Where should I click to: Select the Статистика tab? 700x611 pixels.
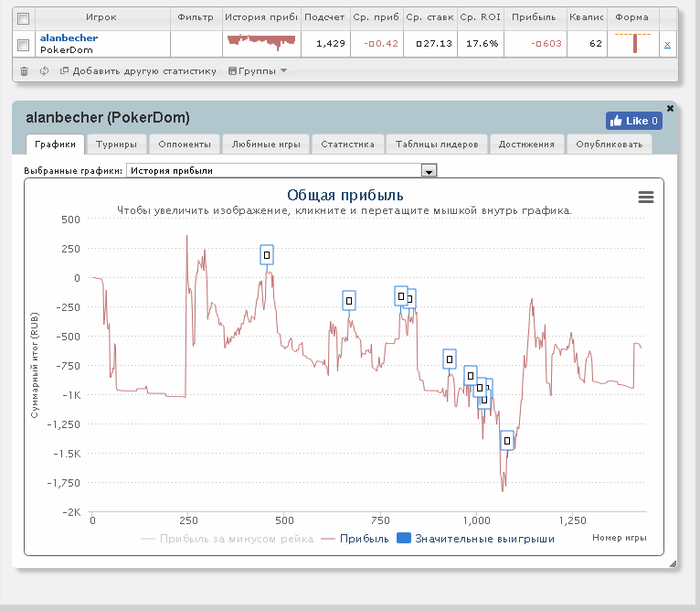[348, 144]
